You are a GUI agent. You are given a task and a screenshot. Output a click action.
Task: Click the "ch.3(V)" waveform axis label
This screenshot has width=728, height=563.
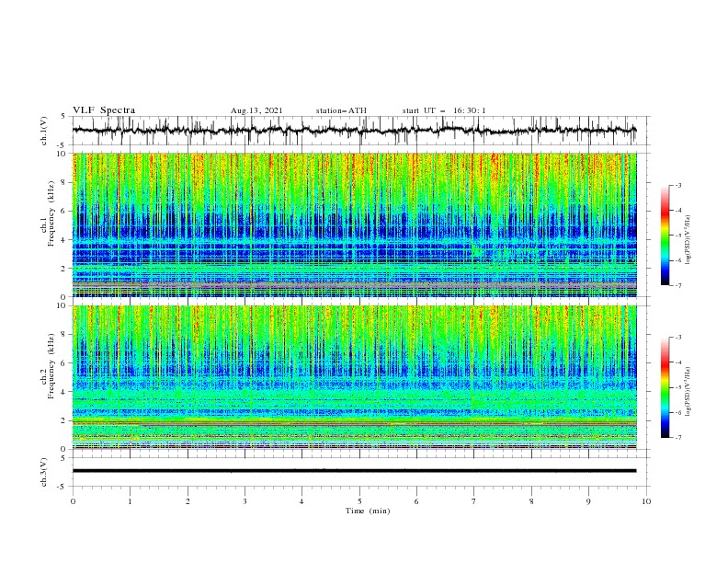click(44, 472)
